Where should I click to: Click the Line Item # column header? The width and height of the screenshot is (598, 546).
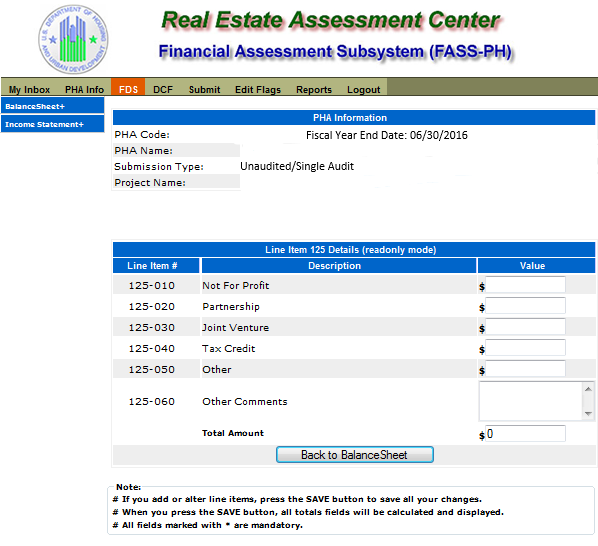(x=156, y=266)
